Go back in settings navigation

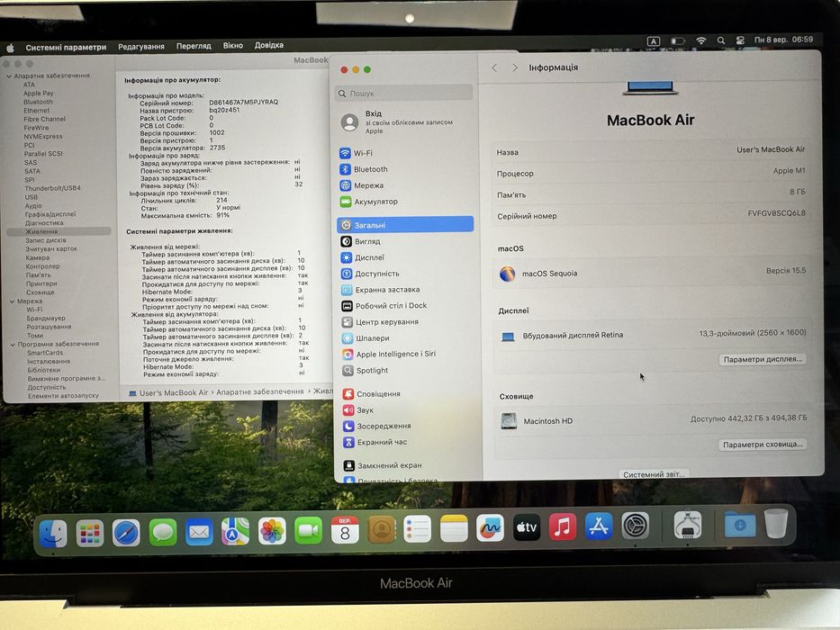[494, 68]
